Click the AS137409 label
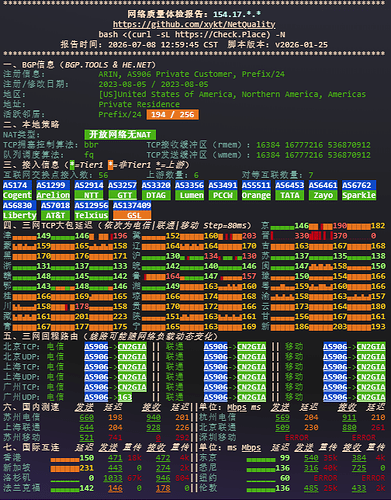 (x=132, y=205)
